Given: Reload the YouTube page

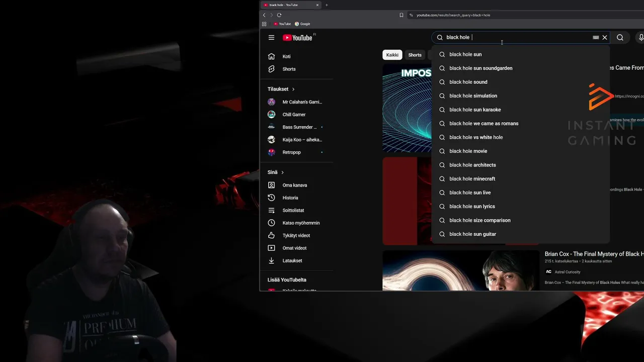Looking at the screenshot, I should point(279,15).
